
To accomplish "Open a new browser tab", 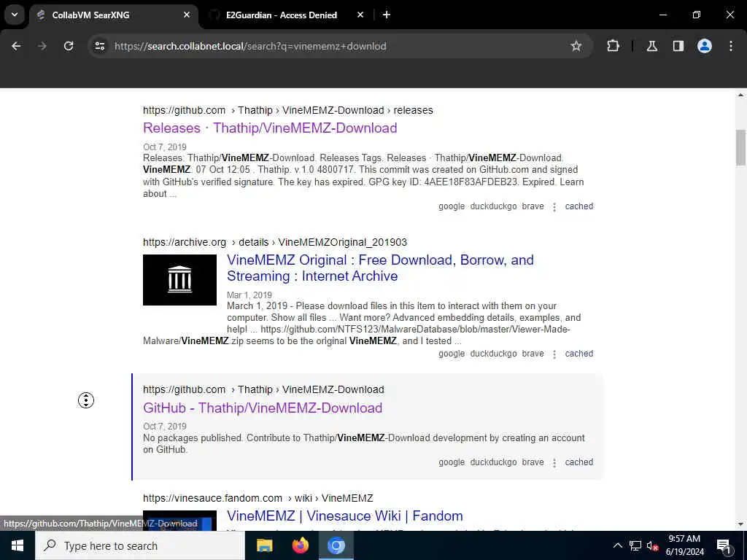I will point(387,15).
